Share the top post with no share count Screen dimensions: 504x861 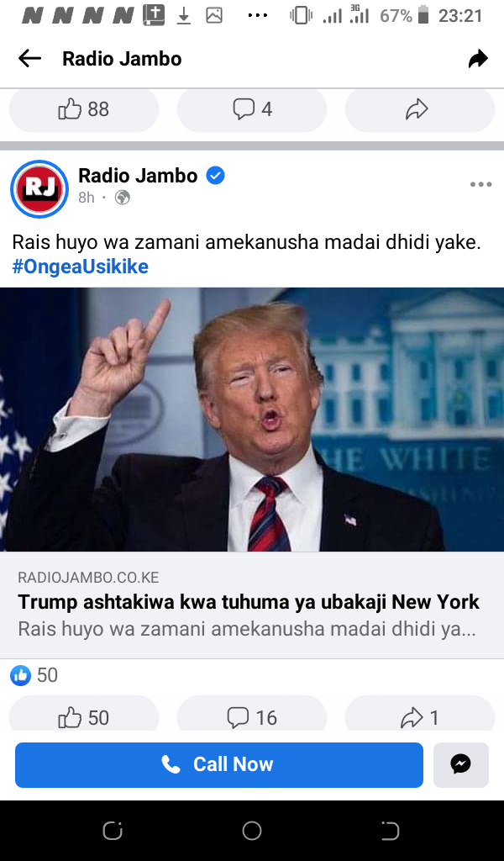(419, 109)
